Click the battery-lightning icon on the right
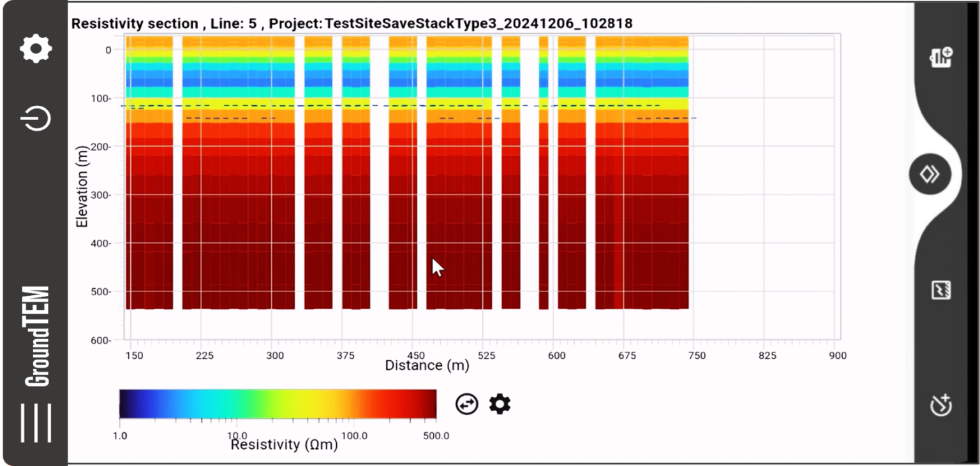 [x=942, y=290]
